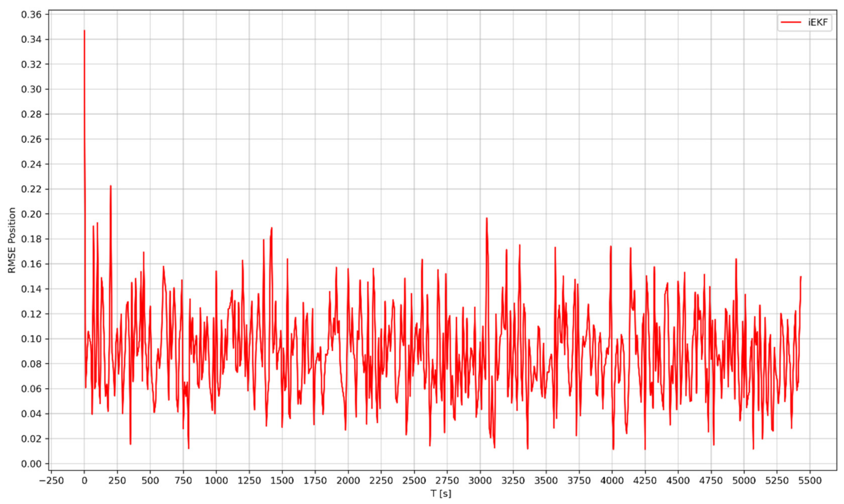Screen dimensions: 844x504
Task: Click the 2500 x-axis tick label
Action: 414,481
